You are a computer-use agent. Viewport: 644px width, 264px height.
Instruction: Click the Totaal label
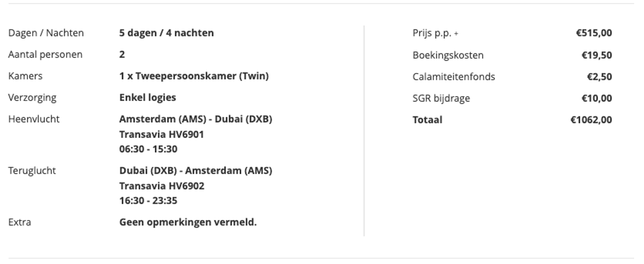point(427,120)
